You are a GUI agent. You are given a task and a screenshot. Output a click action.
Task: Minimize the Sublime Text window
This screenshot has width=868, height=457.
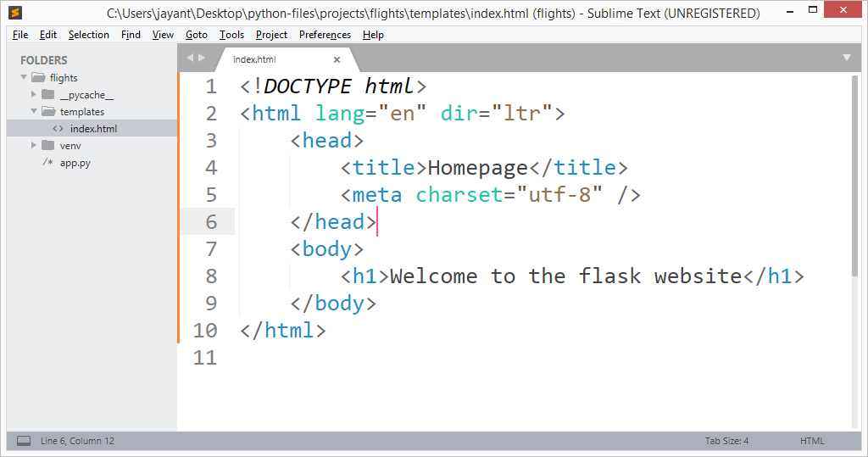point(790,10)
